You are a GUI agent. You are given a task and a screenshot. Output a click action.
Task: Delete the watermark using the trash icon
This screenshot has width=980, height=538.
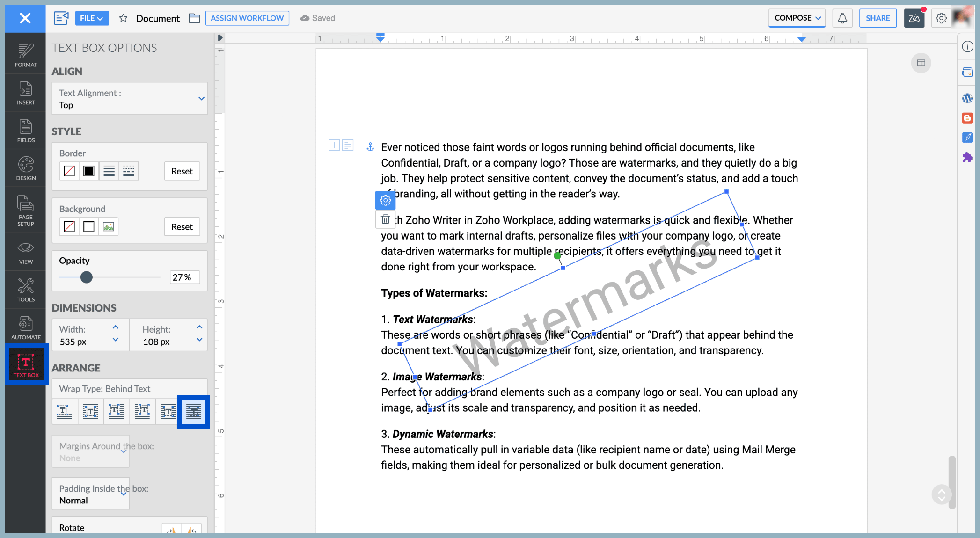click(x=385, y=219)
